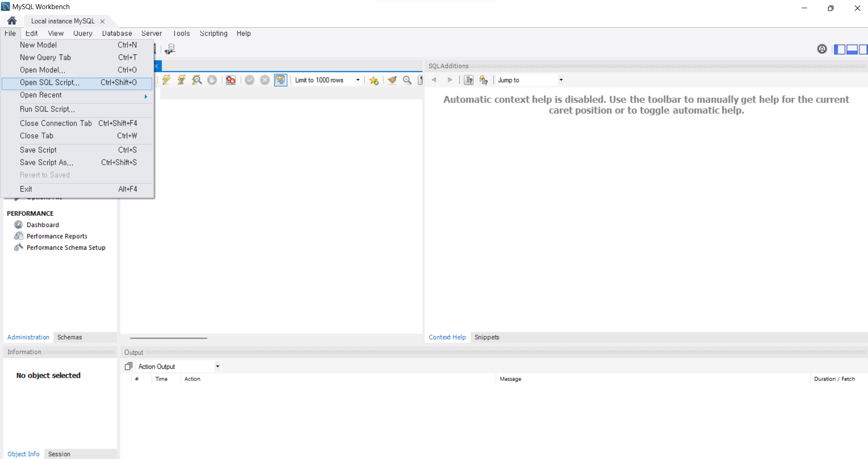Open the find magnifier in the SQL toolbar
Screen dimensions: 868x459
coord(407,80)
